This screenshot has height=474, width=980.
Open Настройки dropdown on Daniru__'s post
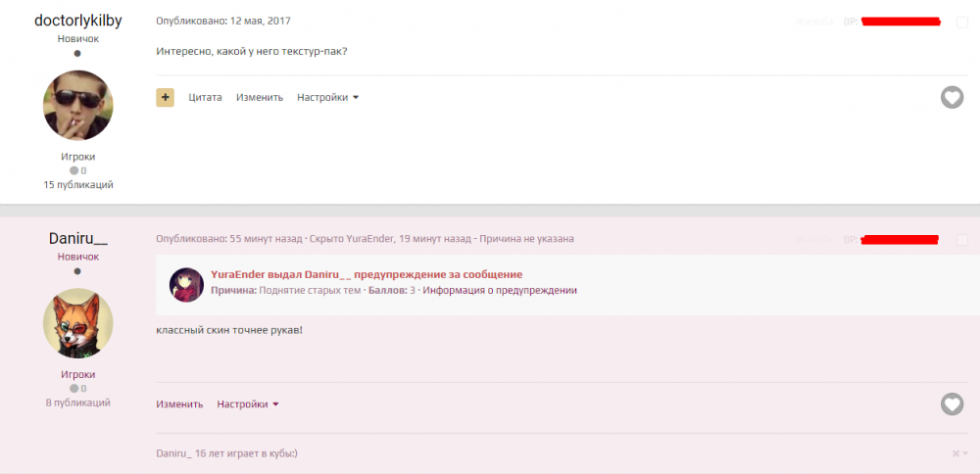pos(248,403)
